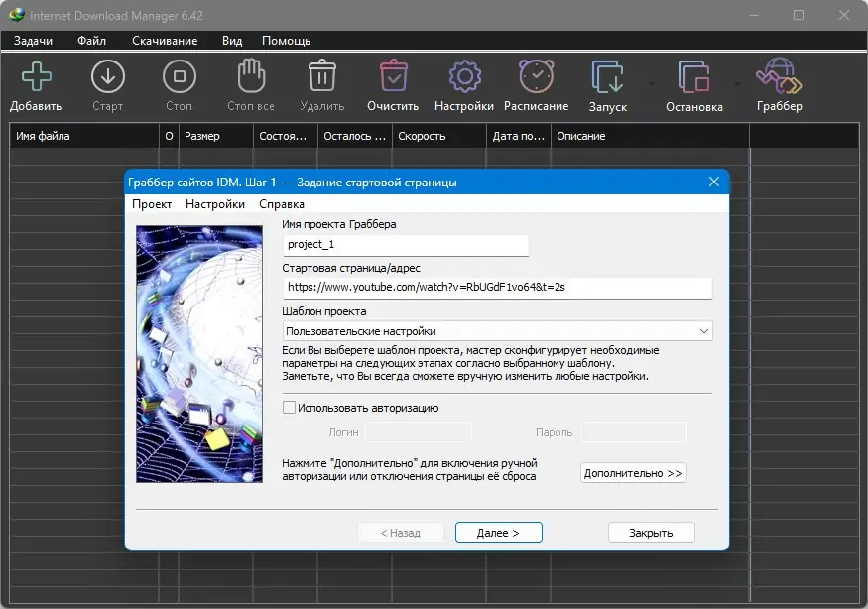Open the Вид menu

pos(232,41)
